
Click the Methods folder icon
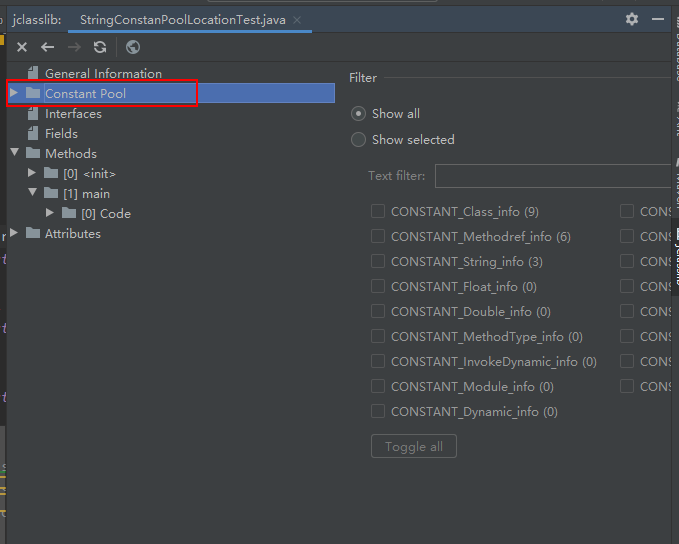pos(33,153)
